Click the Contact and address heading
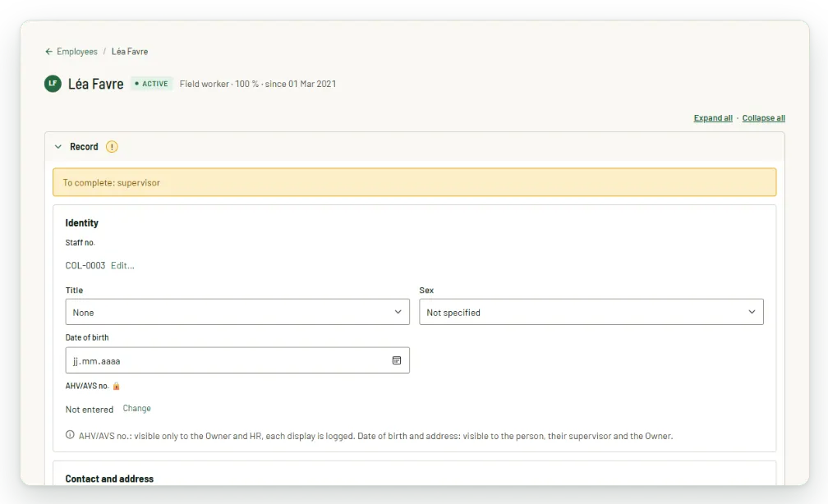Viewport: 828px width, 504px height. coord(109,479)
